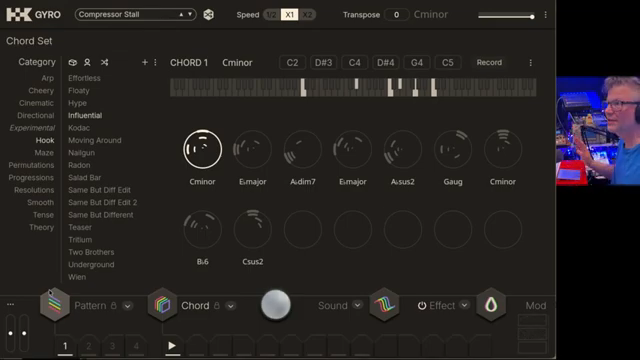
Task: Click the Effect droplet hexagon icon
Action: point(491,304)
